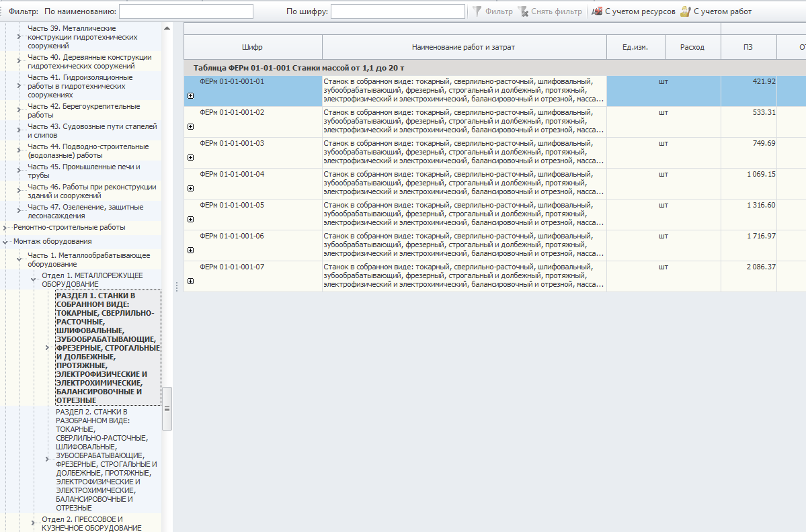Image resolution: width=806 pixels, height=532 pixels.
Task: Toggle С учетом ресурсов icon
Action: pos(597,11)
